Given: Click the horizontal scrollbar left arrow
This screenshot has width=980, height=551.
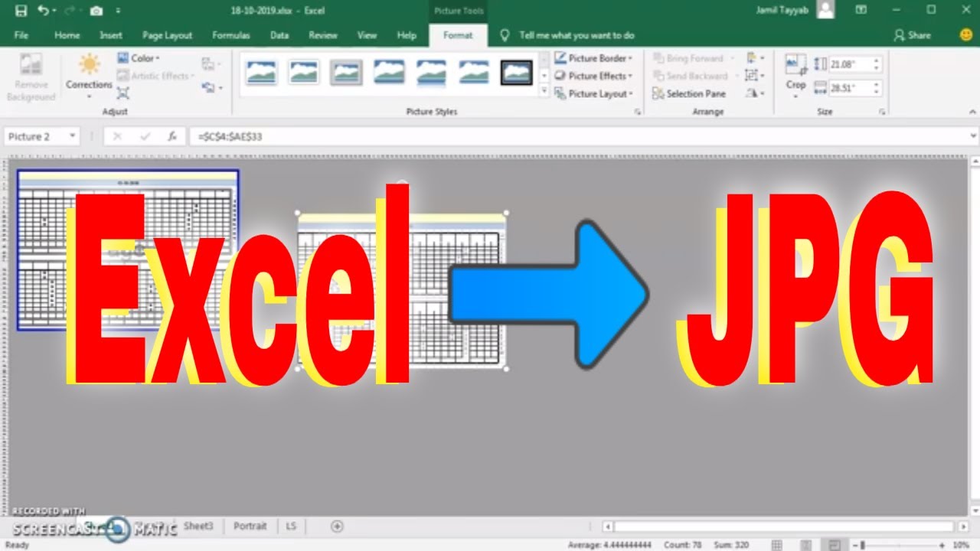Looking at the screenshot, I should [608, 527].
